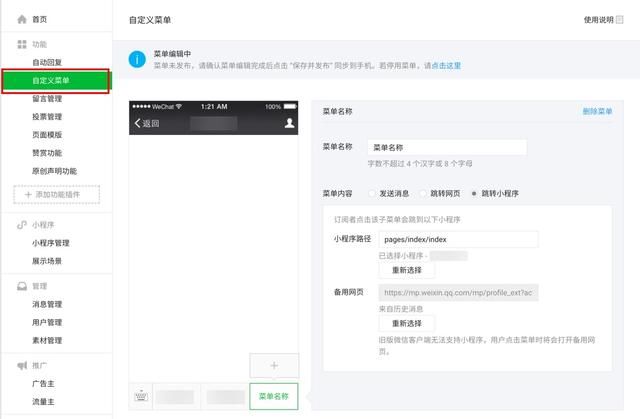Go to 小程序管理 in sidebar
This screenshot has height=419, width=640.
click(x=51, y=243)
